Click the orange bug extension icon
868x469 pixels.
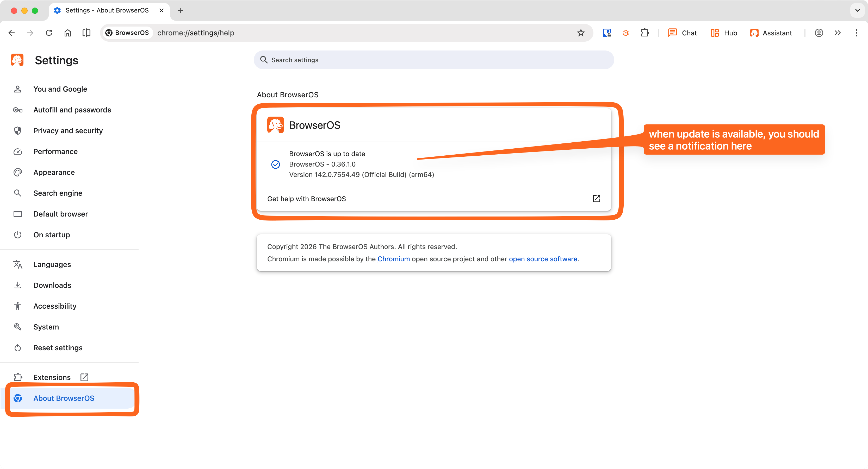(626, 33)
